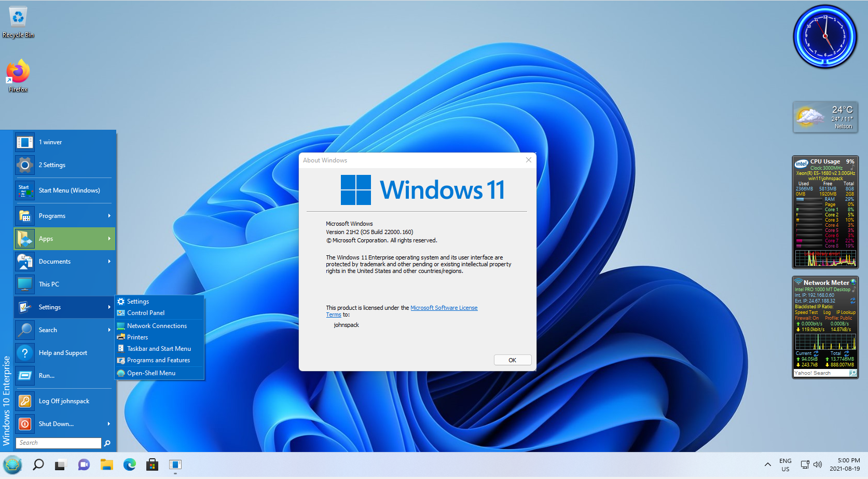Open Start Menu (Windows) entry
The image size is (868, 479).
click(x=64, y=190)
